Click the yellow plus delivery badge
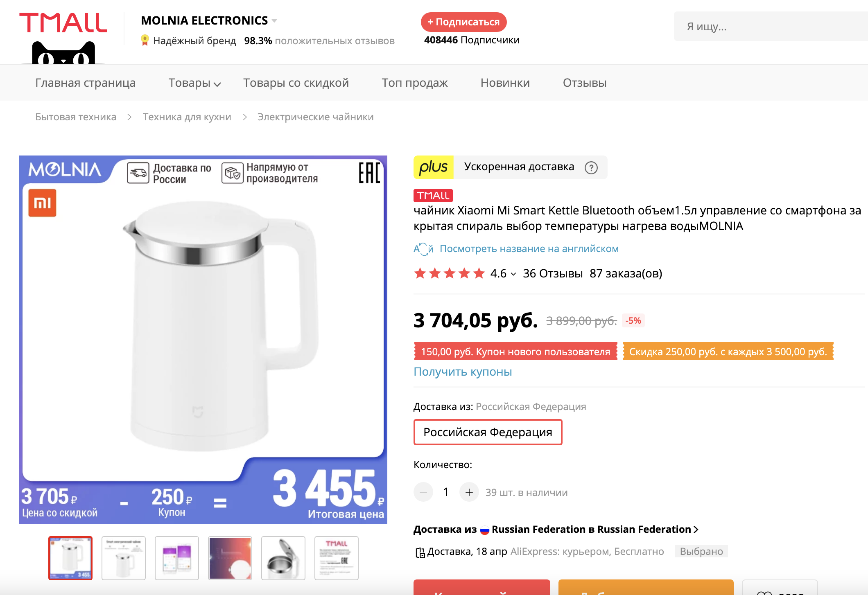 (434, 167)
